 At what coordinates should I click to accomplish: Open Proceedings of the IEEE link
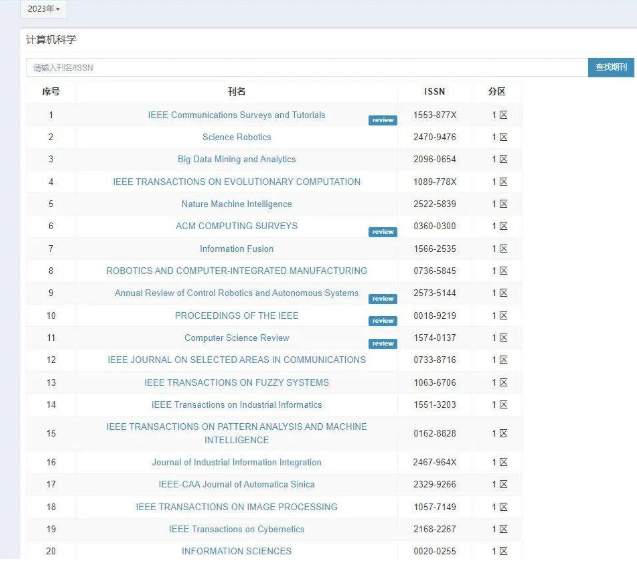[236, 316]
